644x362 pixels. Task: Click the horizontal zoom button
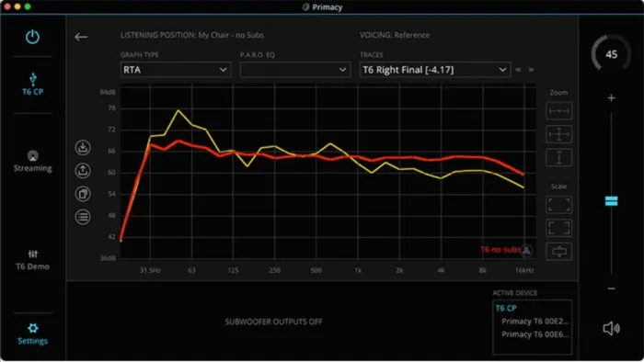click(559, 110)
